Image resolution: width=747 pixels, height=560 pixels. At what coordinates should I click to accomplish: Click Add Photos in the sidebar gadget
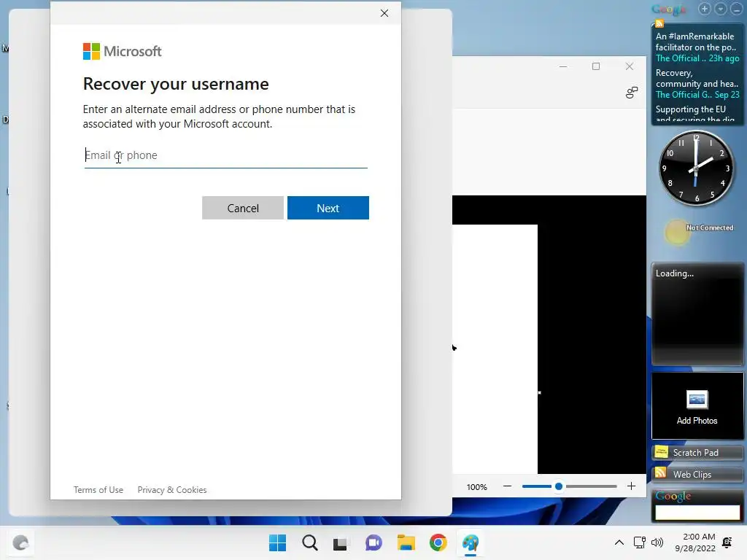[x=697, y=406]
